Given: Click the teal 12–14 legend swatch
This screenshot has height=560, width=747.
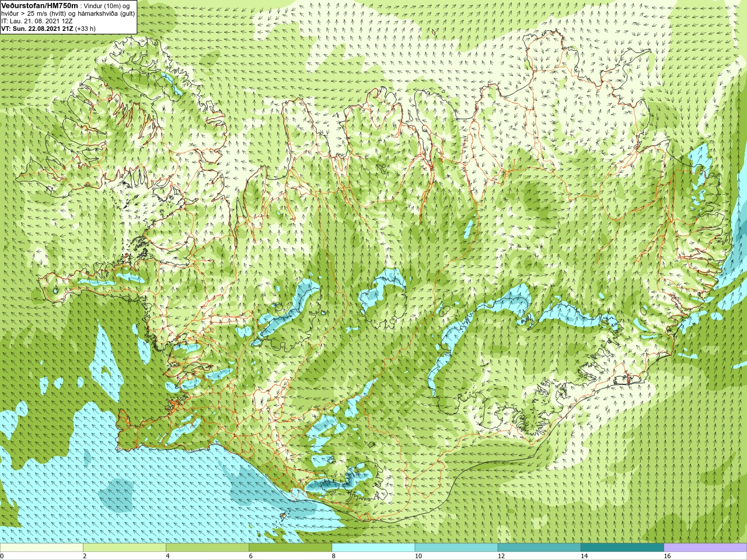Looking at the screenshot, I should (539, 548).
